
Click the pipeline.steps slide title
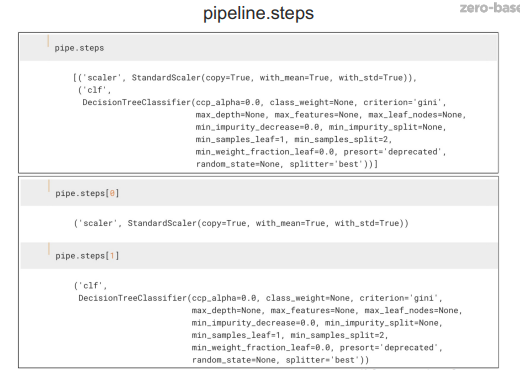tap(258, 13)
